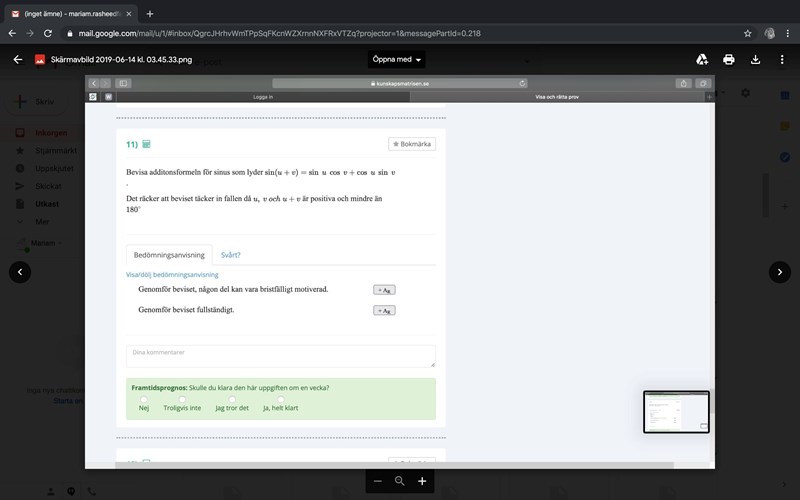
Task: Zoom out with the minus icon
Action: pos(378,481)
